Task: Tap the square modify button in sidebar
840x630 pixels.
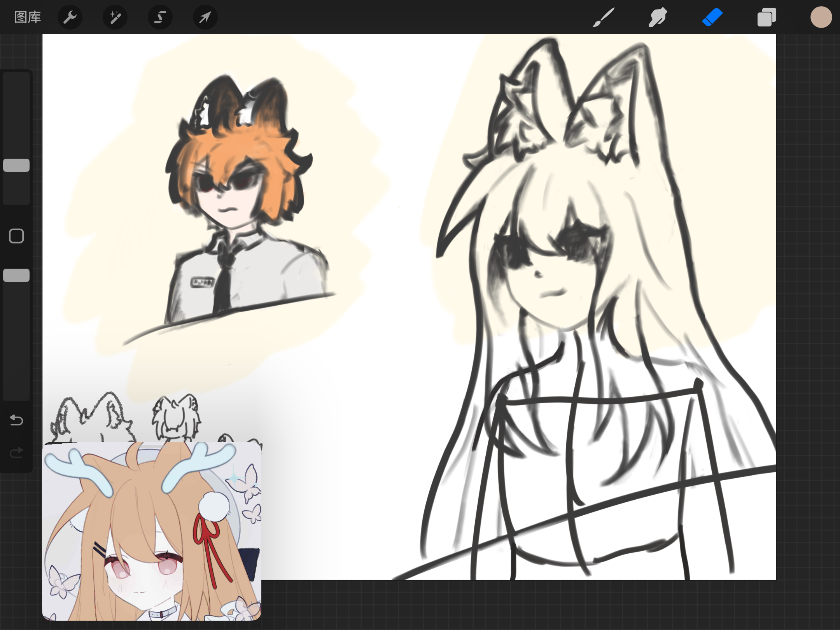Action: 16,236
